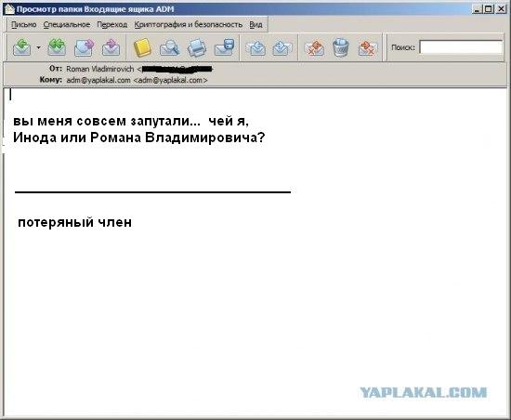Delete message with trash bin icon

[341, 47]
